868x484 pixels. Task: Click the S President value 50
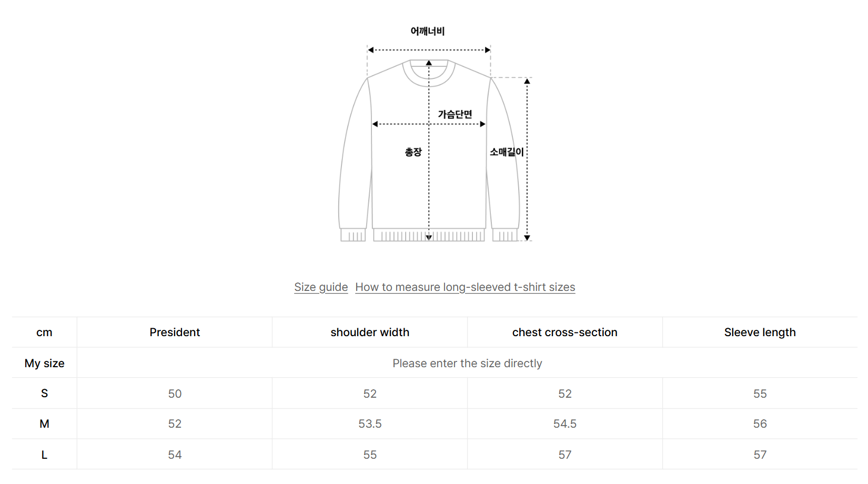pyautogui.click(x=175, y=394)
